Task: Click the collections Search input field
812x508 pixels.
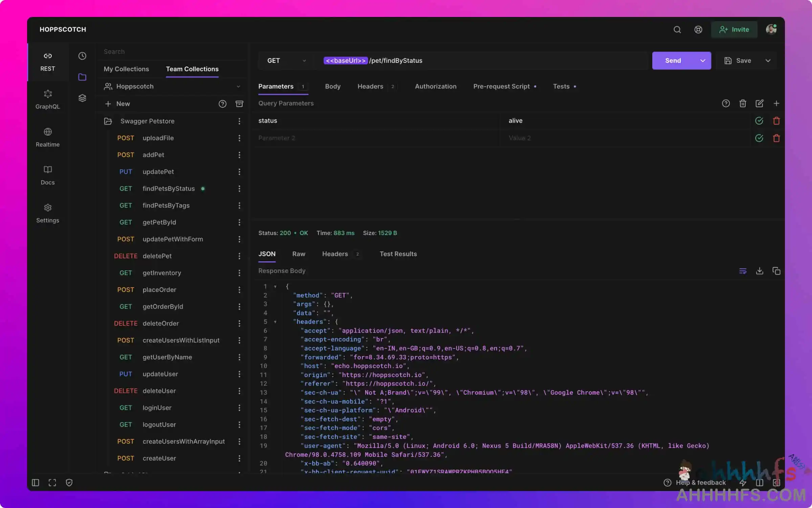Action: (169, 51)
